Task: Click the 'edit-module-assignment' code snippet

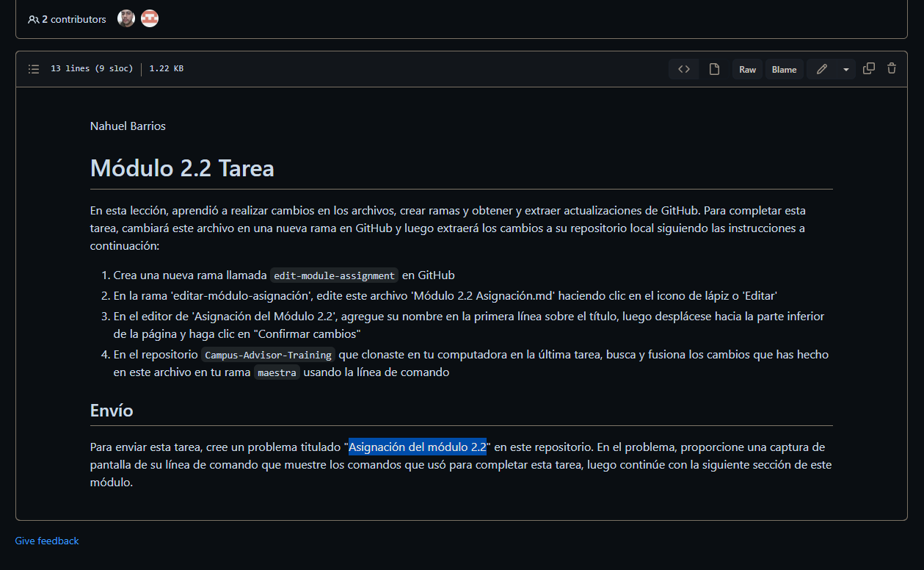Action: [x=334, y=275]
